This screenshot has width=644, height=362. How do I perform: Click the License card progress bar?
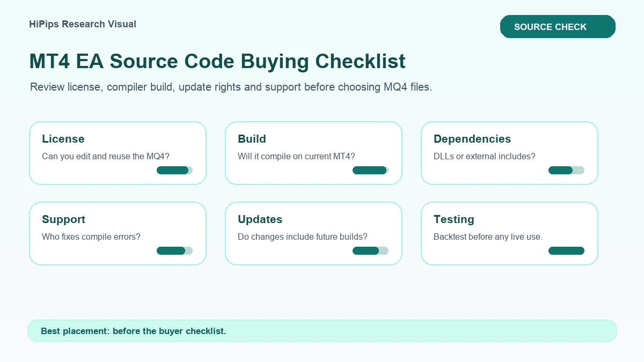tap(174, 171)
